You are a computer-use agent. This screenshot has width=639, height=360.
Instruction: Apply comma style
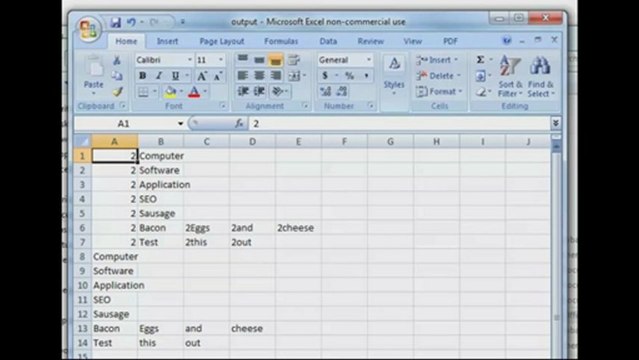tap(366, 76)
